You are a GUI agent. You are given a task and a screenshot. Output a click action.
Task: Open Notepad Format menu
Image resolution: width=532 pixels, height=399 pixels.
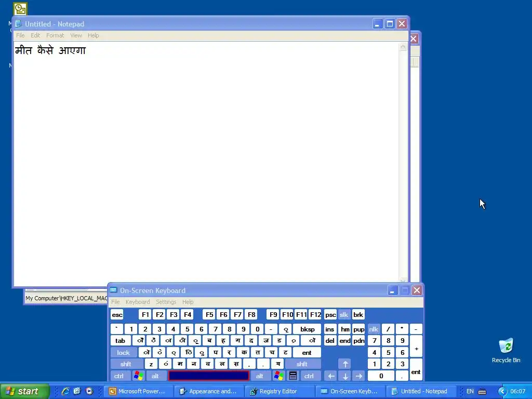(x=55, y=35)
